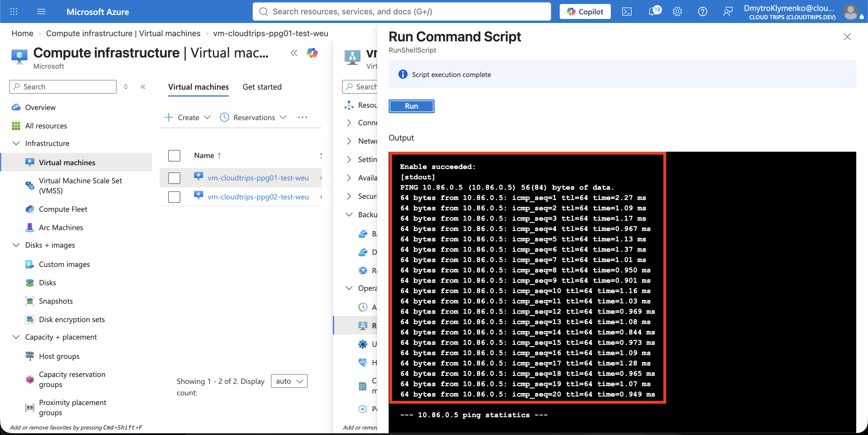Viewport: 868px width, 435px height.
Task: Collapse the Operations section in VM menu
Action: click(349, 288)
